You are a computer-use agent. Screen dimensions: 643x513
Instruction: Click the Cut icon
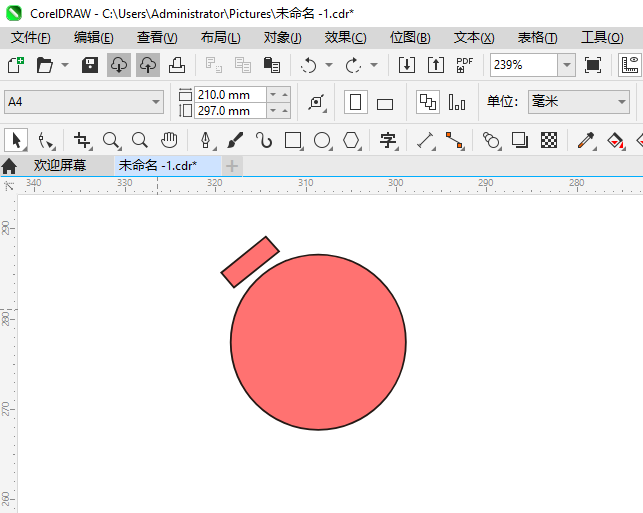point(214,65)
